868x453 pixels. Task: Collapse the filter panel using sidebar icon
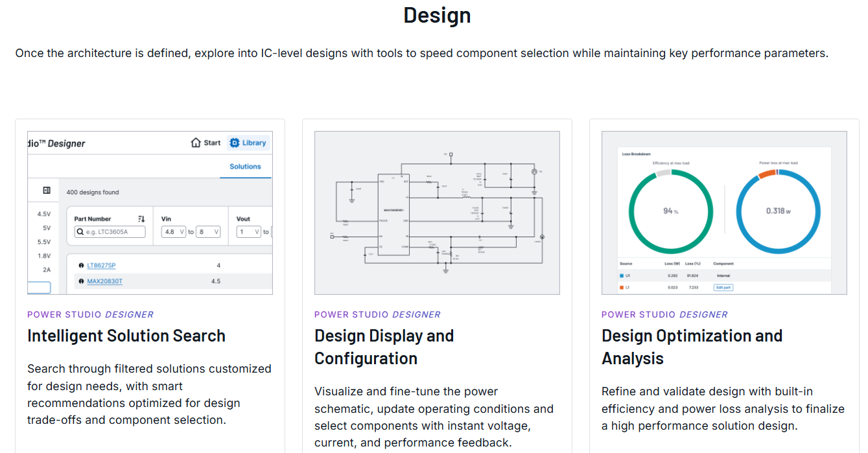(47, 191)
